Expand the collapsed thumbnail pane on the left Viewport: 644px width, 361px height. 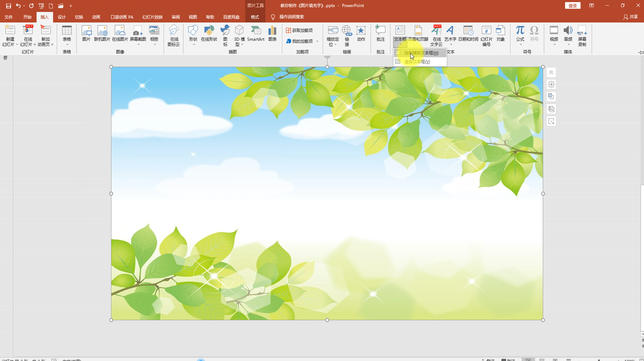tap(5, 58)
